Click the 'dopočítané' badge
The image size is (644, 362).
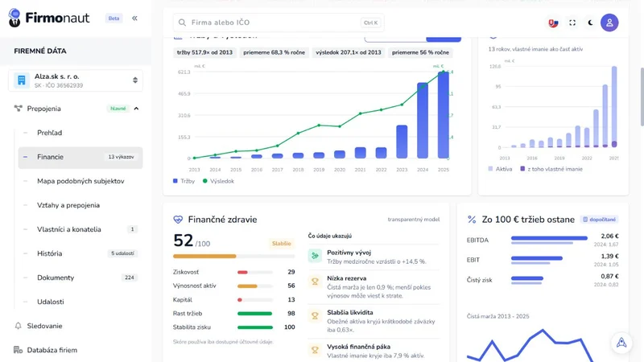[599, 220]
